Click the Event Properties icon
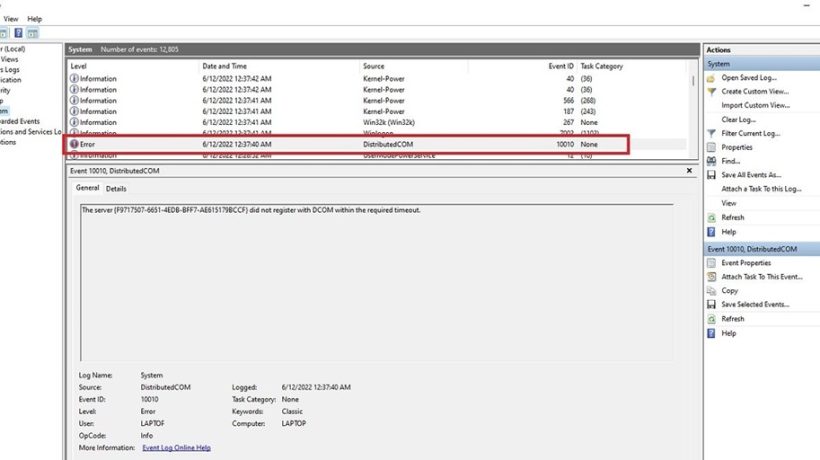This screenshot has width=820, height=460. 711,263
